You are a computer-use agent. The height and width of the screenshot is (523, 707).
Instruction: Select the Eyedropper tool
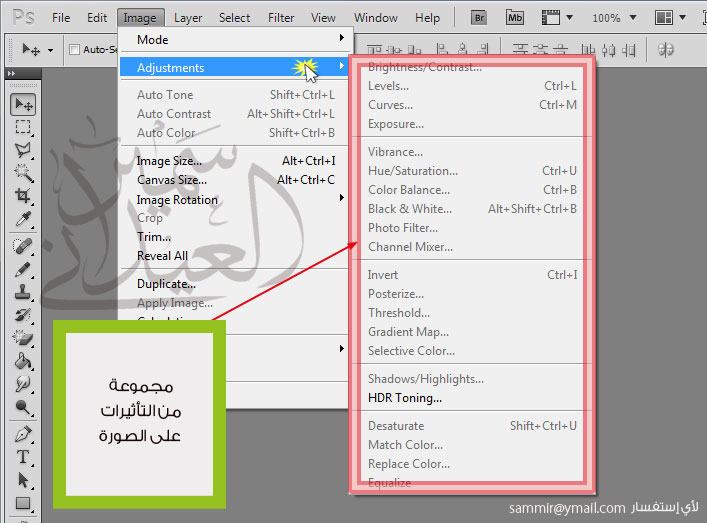[x=23, y=219]
